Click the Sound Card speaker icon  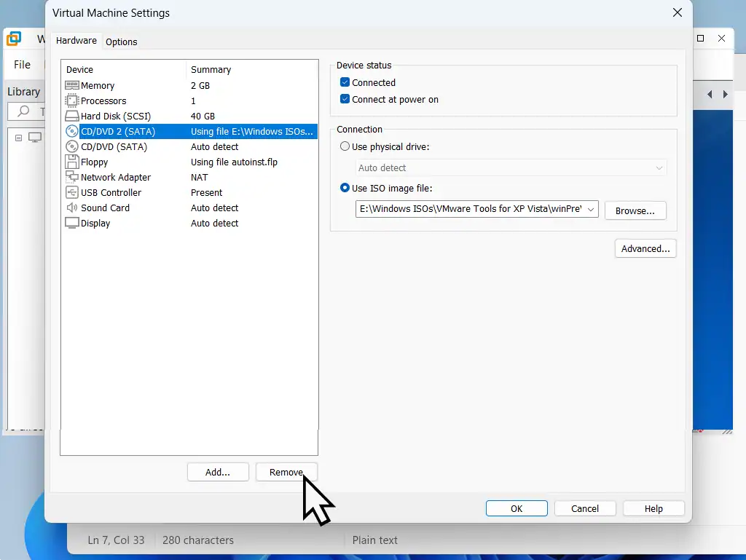(72, 208)
